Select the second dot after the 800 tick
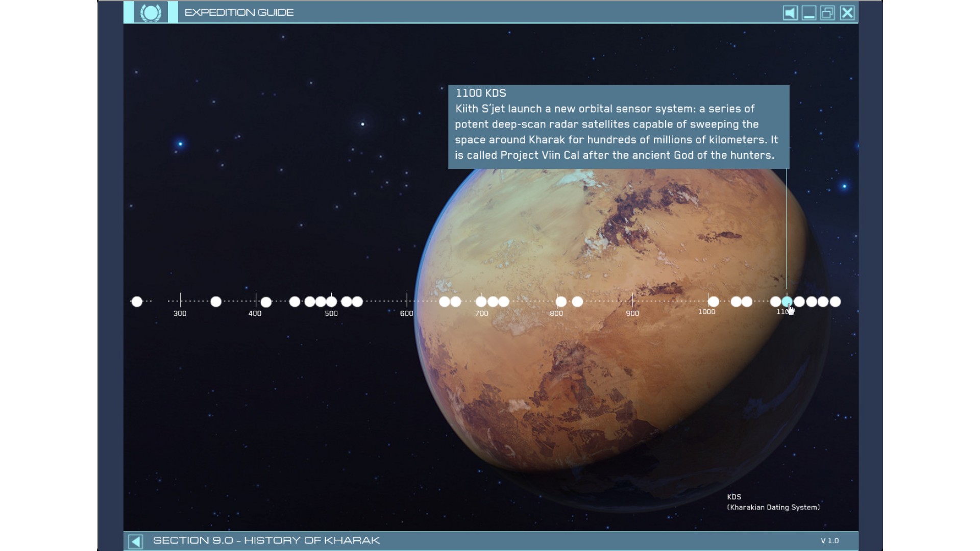980x551 pixels. click(577, 302)
